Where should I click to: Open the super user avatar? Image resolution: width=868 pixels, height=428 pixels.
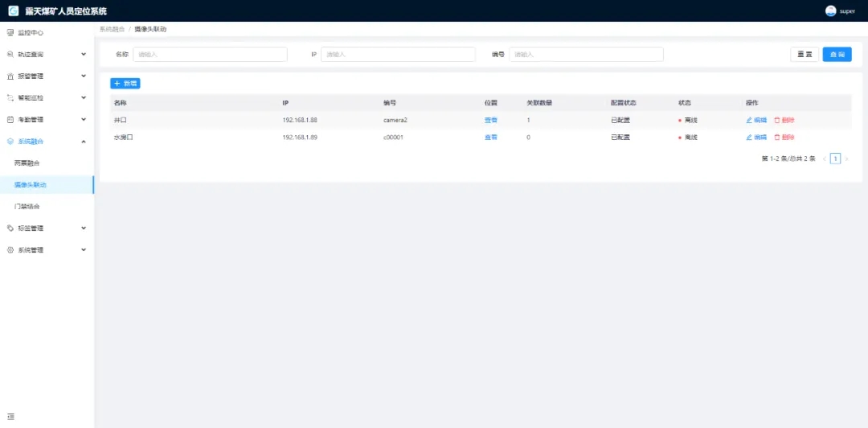[830, 11]
